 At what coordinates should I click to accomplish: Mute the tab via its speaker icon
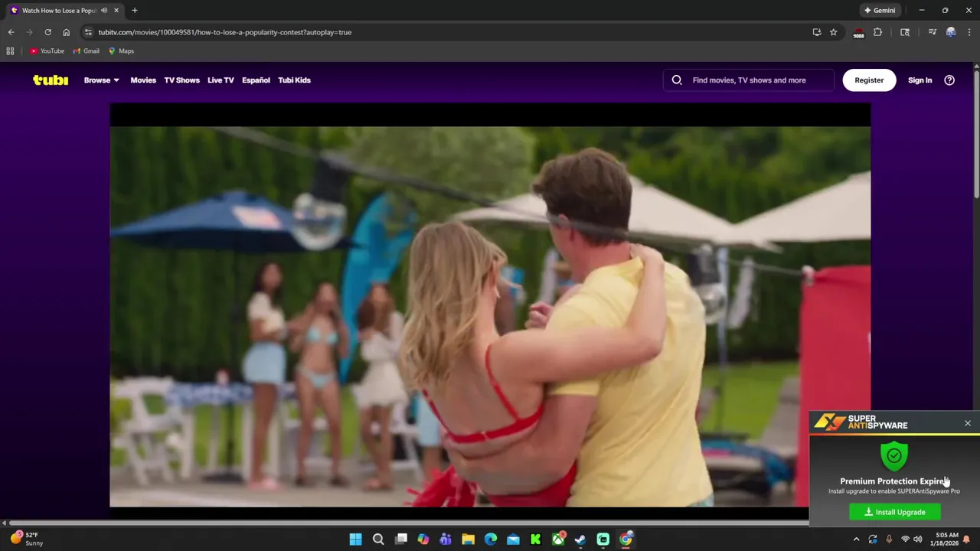[x=104, y=11]
